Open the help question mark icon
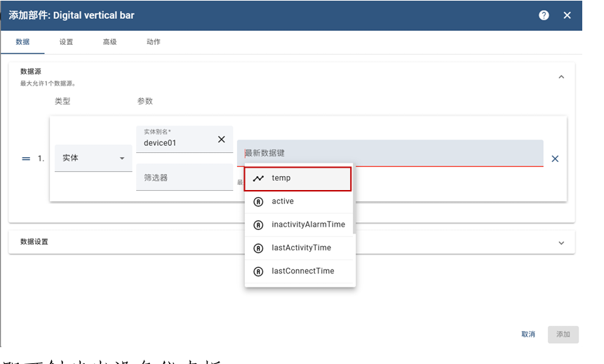This screenshot has width=604, height=364. tap(544, 15)
